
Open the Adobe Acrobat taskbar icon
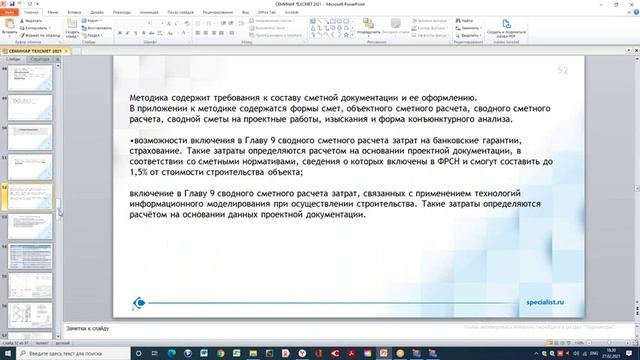351,353
